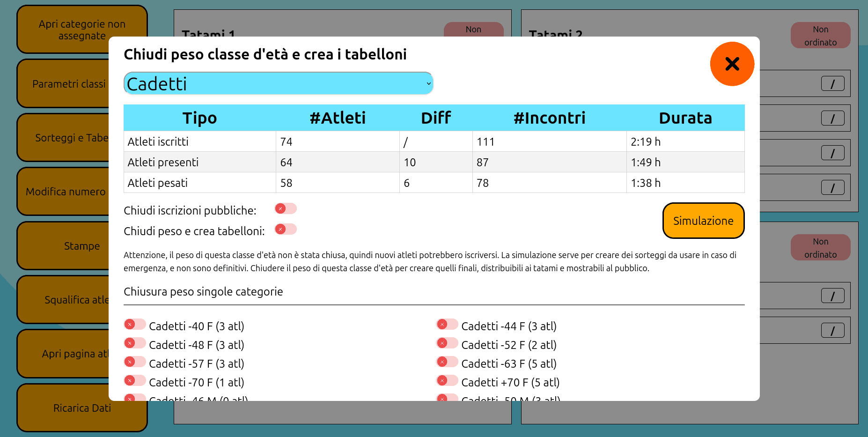Toggle the Cadetti -70 F category switch
Image resolution: width=868 pixels, height=437 pixels.
135,381
